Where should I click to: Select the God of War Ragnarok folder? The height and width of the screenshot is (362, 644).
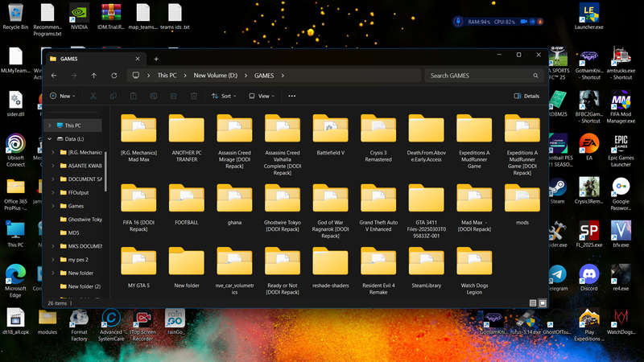(x=330, y=212)
